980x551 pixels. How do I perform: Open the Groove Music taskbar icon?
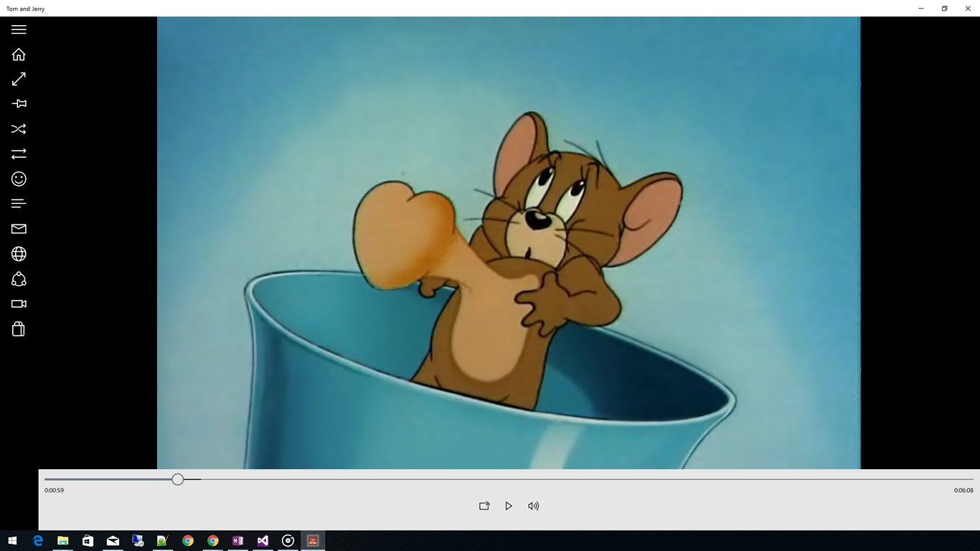click(288, 541)
